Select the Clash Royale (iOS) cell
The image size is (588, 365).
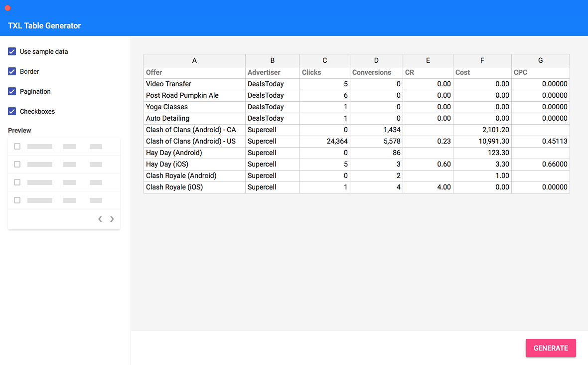click(x=194, y=187)
